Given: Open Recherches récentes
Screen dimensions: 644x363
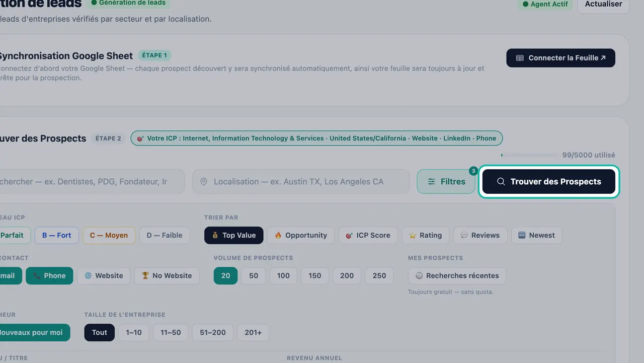Looking at the screenshot, I should 457,275.
